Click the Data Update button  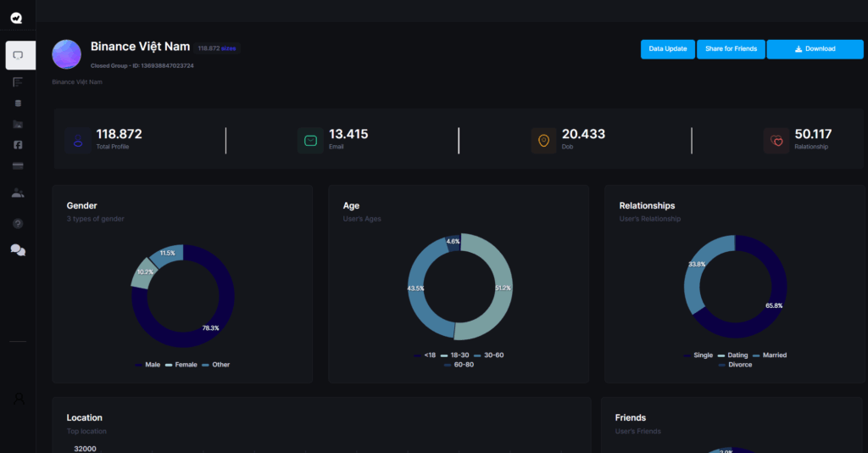pos(667,48)
